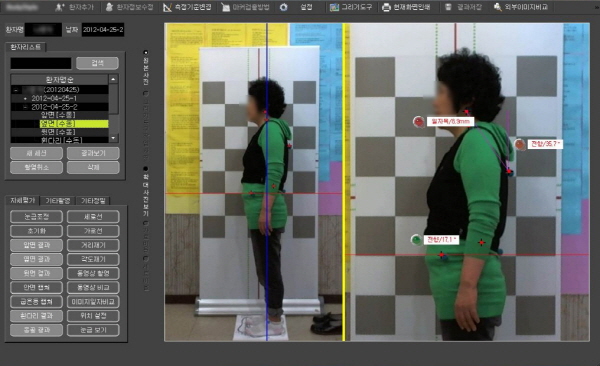Image resolution: width=600 pixels, height=366 pixels.
Task: Click the red marker beside 일자목 label
Action: (x=419, y=122)
